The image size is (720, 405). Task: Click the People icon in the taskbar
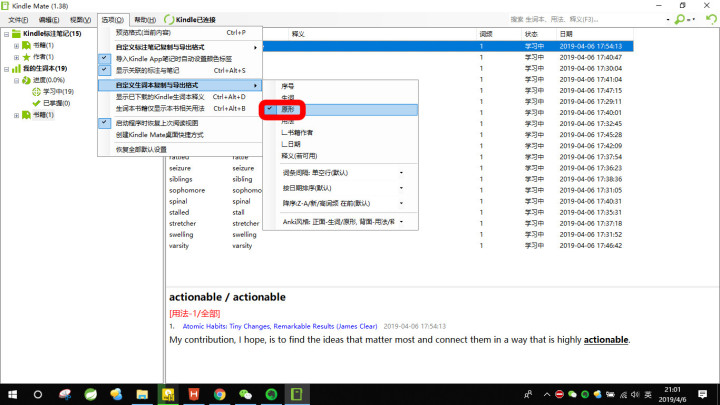click(x=528, y=394)
